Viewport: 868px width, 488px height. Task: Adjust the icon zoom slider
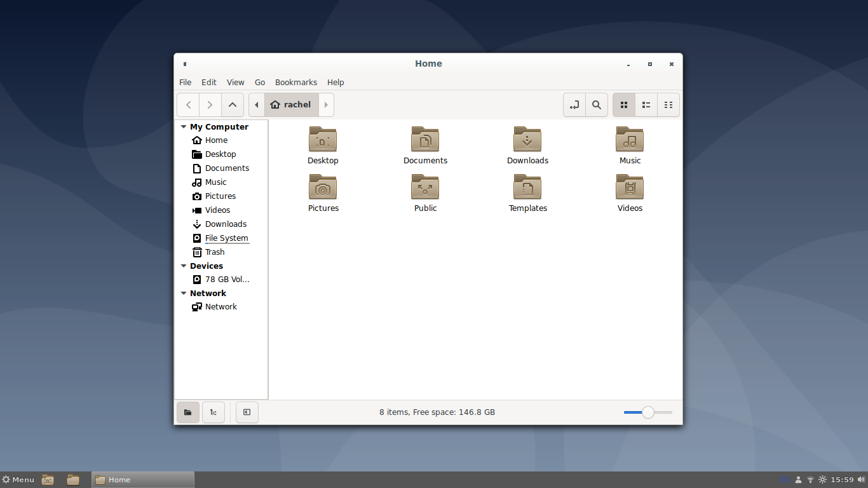(648, 412)
